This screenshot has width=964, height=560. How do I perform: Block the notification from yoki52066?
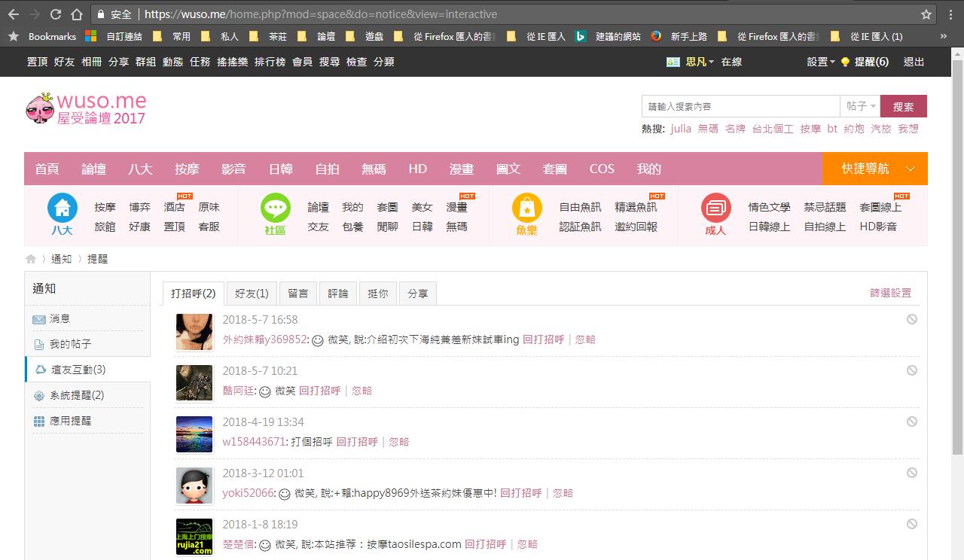[x=911, y=473]
